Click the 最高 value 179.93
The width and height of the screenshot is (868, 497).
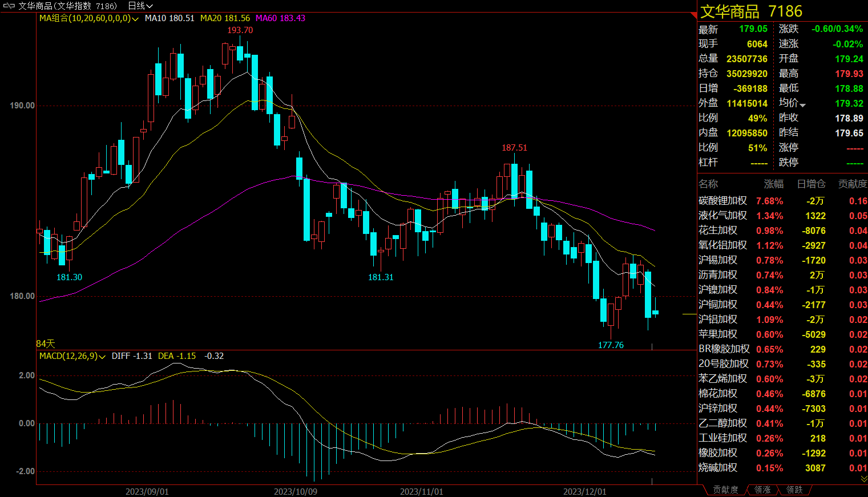[x=849, y=74]
